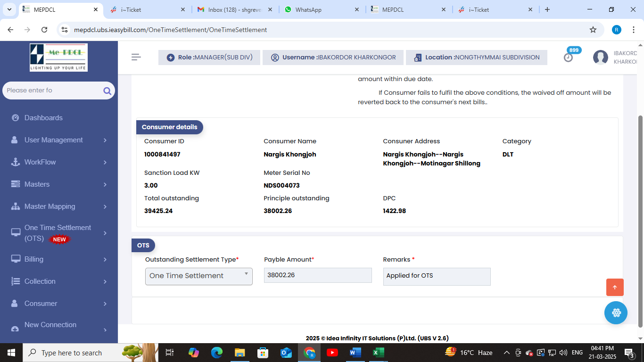Switch to the Inbox (128) Gmail tab
This screenshot has height=362, width=644.
(x=234, y=9)
